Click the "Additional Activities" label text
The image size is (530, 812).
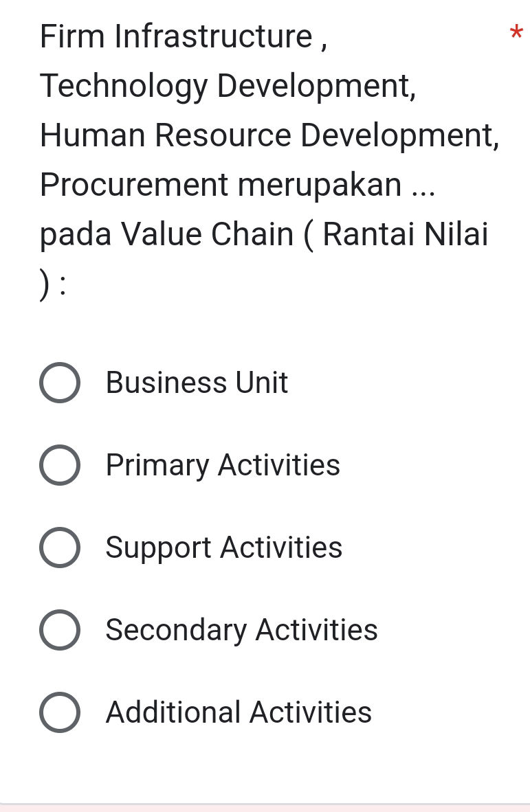pyautogui.click(x=239, y=712)
